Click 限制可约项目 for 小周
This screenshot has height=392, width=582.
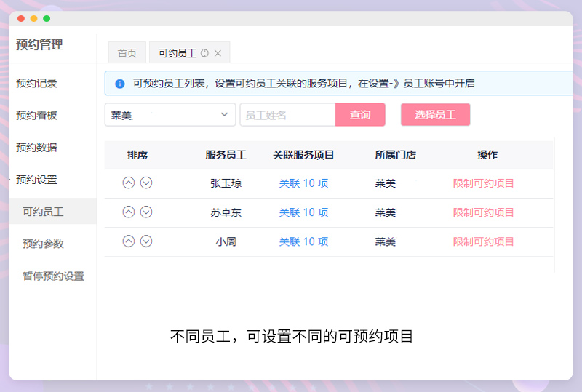pyautogui.click(x=483, y=241)
